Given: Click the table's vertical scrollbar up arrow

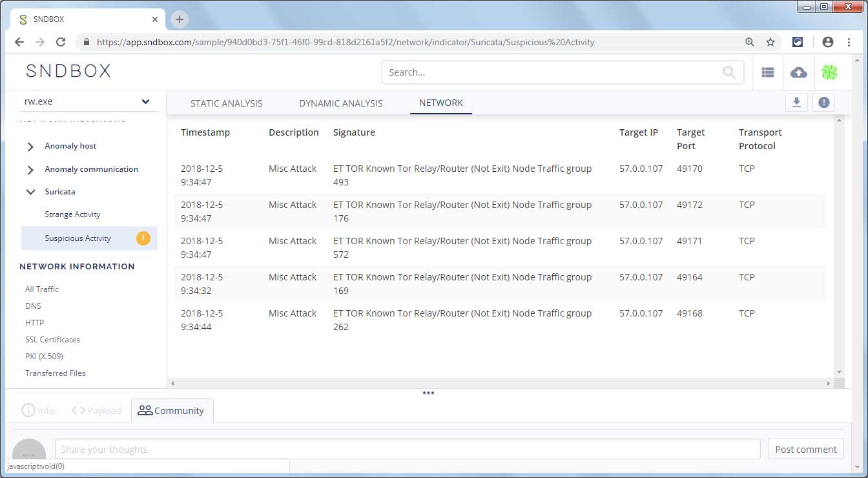Looking at the screenshot, I should (839, 120).
